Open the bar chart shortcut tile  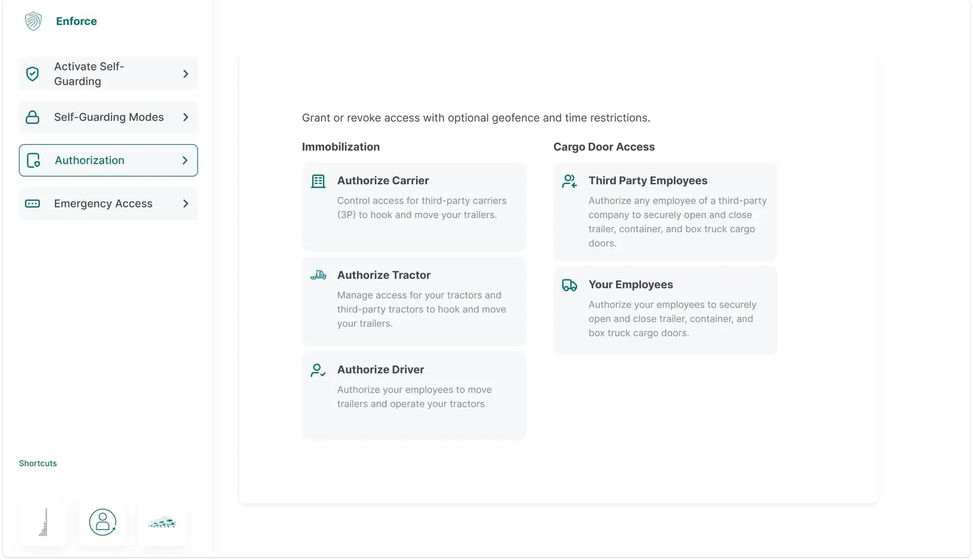pos(43,523)
